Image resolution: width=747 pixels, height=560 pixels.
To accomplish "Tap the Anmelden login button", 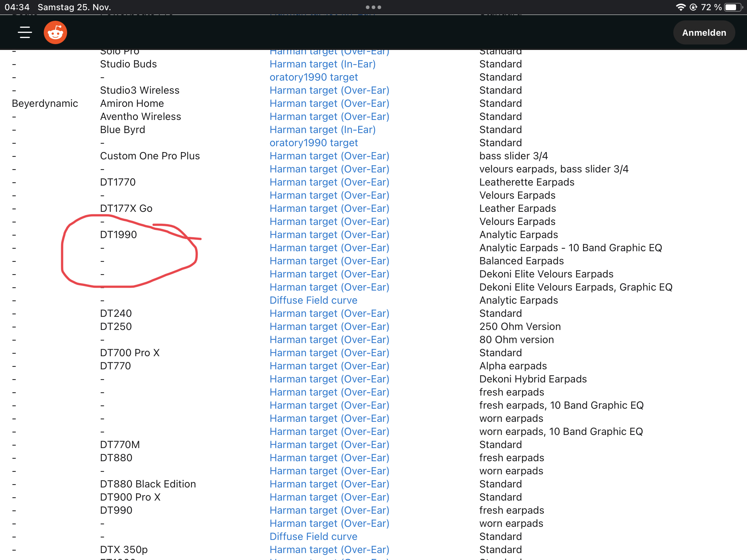I will pyautogui.click(x=704, y=32).
